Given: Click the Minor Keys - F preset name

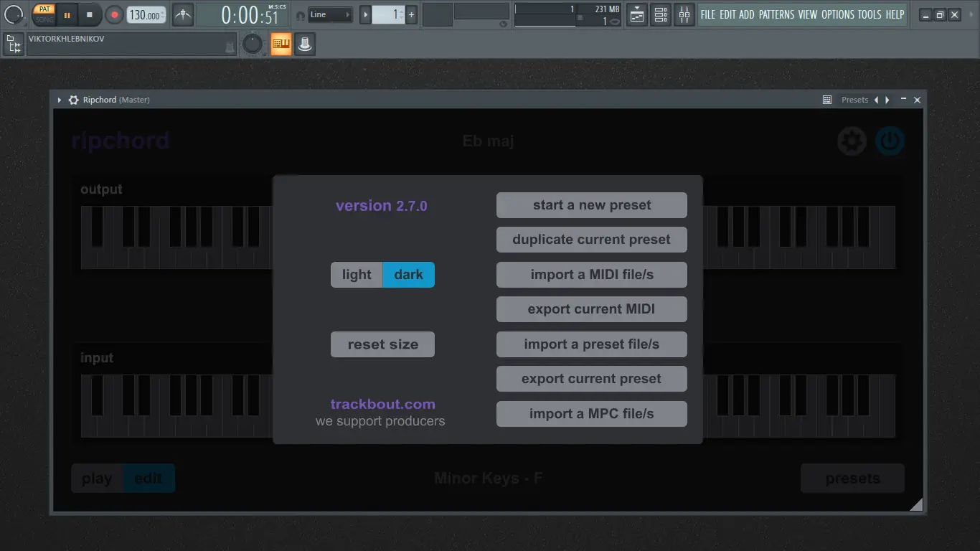Looking at the screenshot, I should [x=489, y=479].
